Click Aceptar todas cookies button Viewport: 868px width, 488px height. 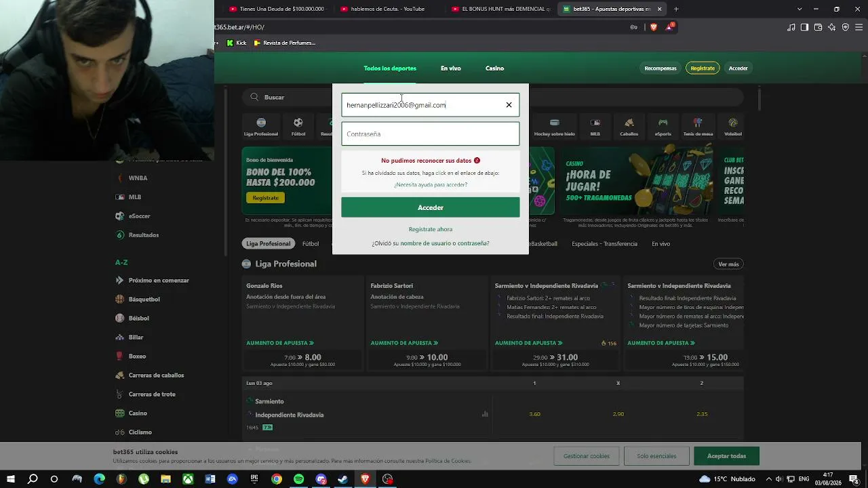tap(726, 456)
